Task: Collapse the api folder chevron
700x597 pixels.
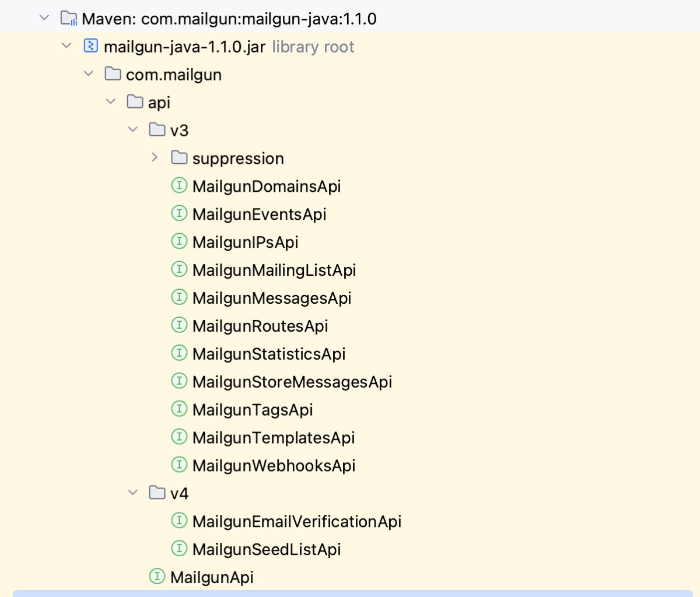Action: (111, 101)
